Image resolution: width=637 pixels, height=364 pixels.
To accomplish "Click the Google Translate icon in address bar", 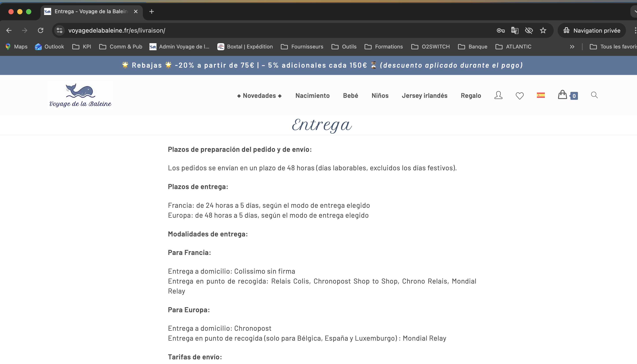I will coord(515,30).
